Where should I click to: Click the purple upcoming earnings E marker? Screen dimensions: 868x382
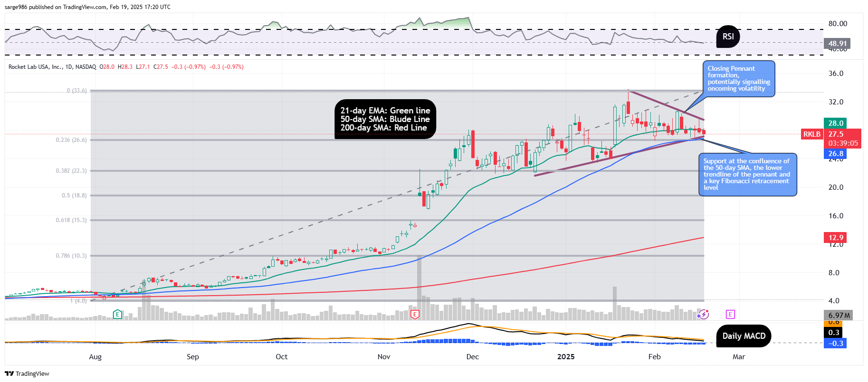click(730, 314)
